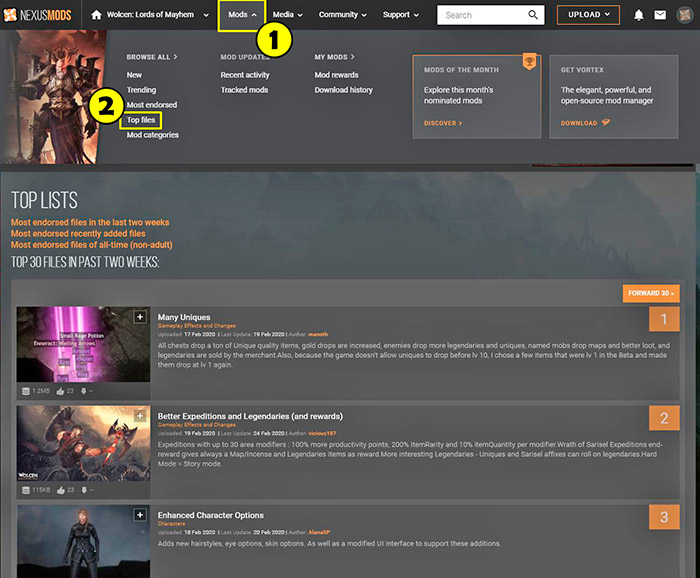Image resolution: width=700 pixels, height=578 pixels.
Task: Click the plus icon on Enhanced Character Options
Action: [x=140, y=515]
